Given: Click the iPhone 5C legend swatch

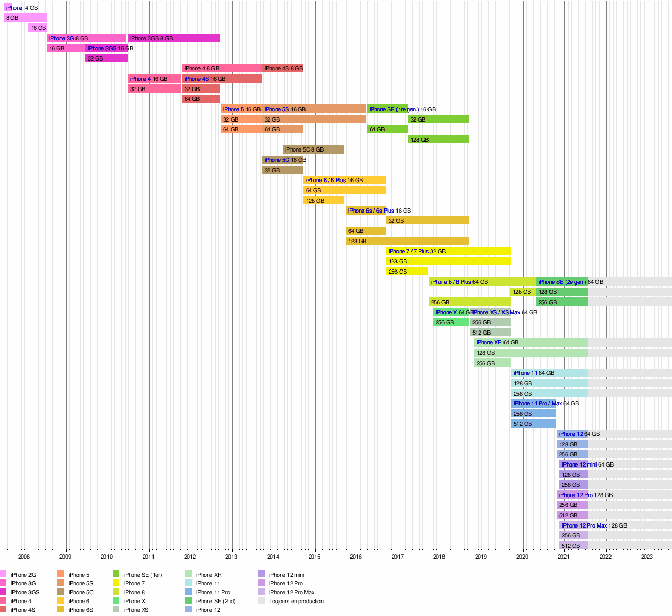Looking at the screenshot, I should click(60, 592).
